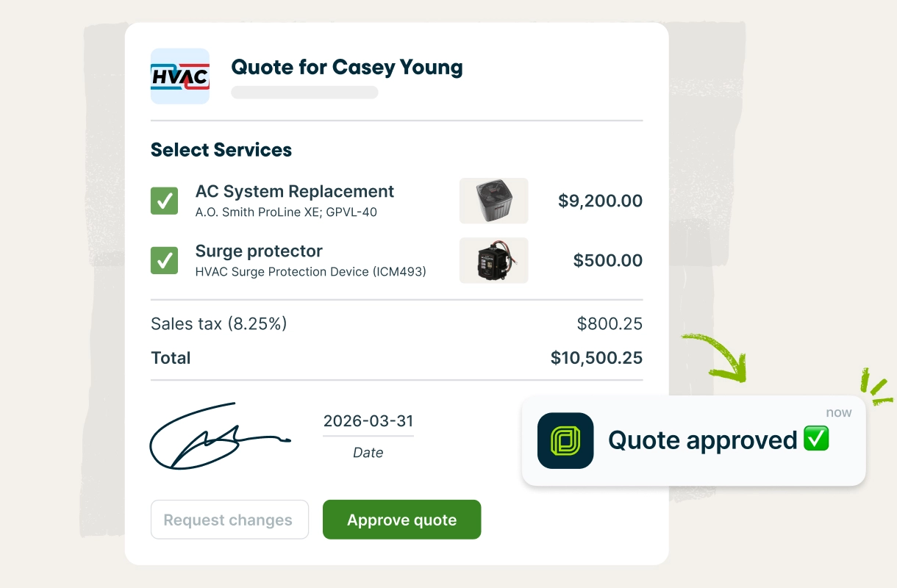Click the AC System Replacement service title
This screenshot has width=897, height=588.
pyautogui.click(x=294, y=192)
